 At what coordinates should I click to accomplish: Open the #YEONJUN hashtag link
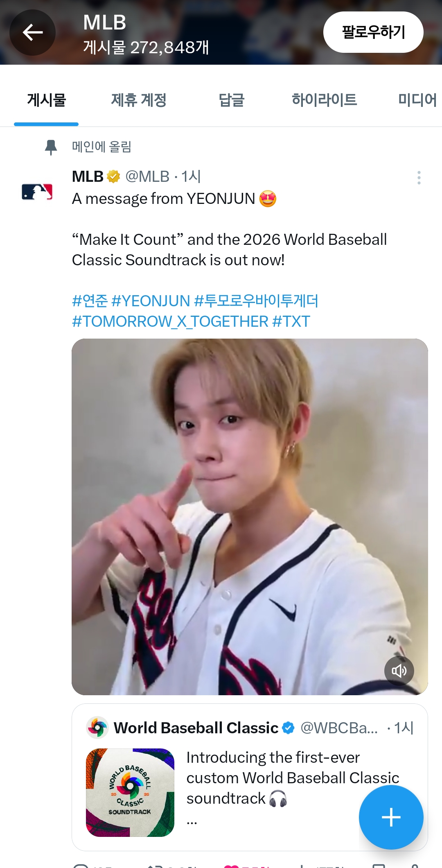tap(151, 301)
